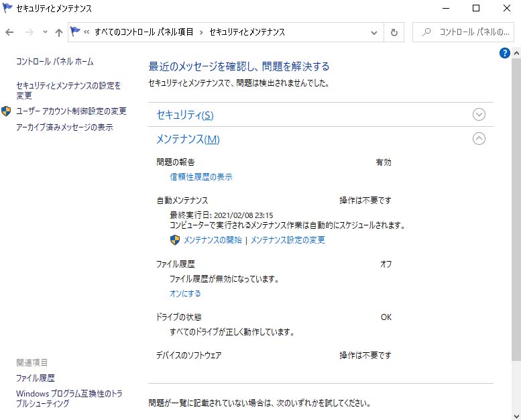Click the refresh button beside address bar

click(394, 32)
